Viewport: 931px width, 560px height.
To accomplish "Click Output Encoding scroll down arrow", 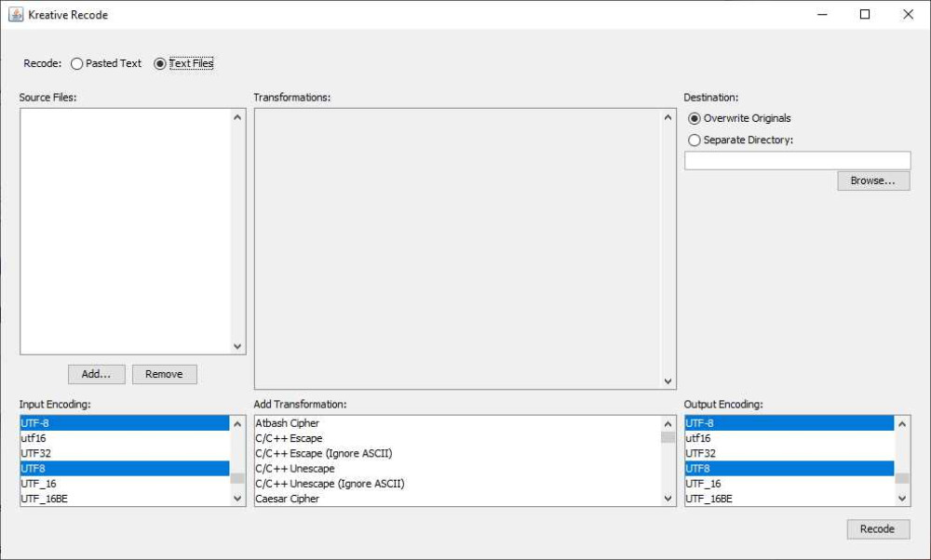I will point(902,499).
